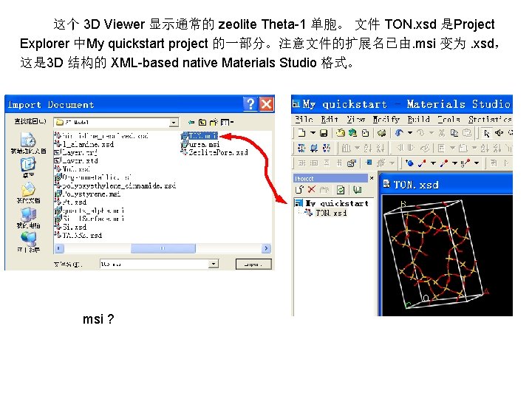Click the Save floppy disk icon

coord(324,133)
